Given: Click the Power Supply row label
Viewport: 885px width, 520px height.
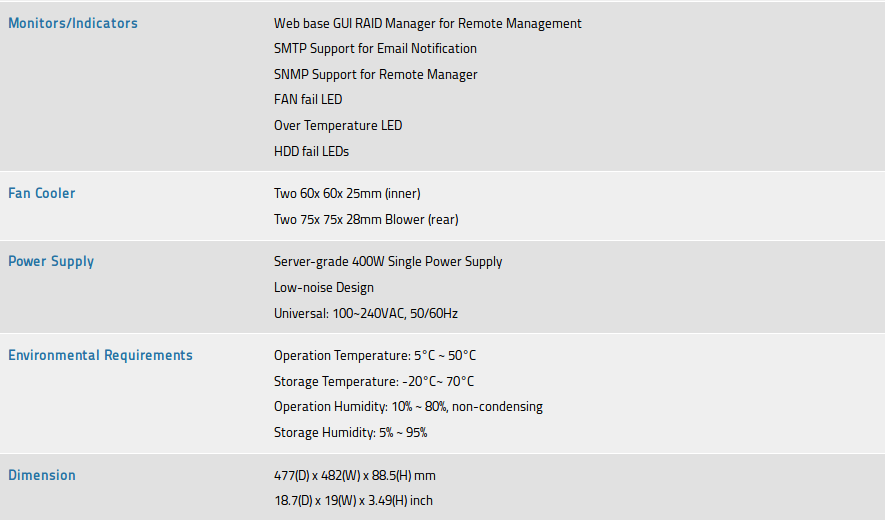Looking at the screenshot, I should click(x=51, y=261).
